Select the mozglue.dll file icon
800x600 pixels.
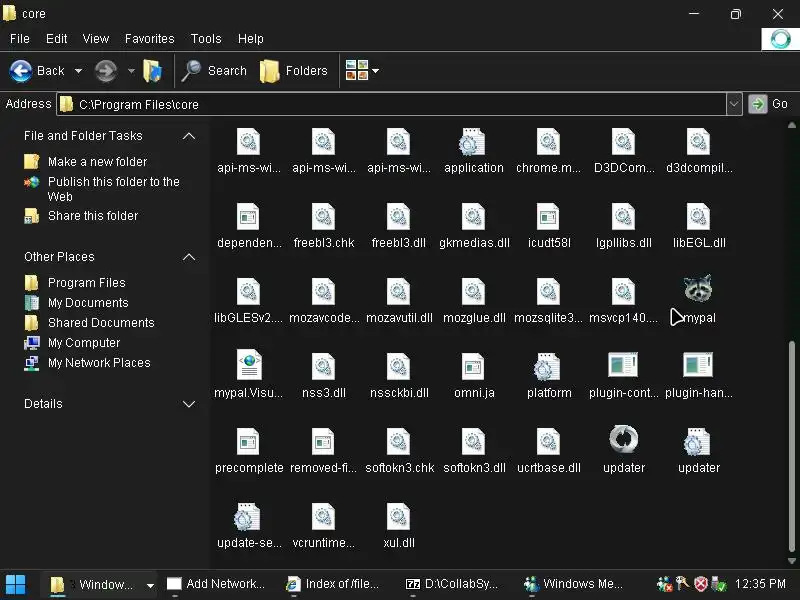(x=473, y=292)
